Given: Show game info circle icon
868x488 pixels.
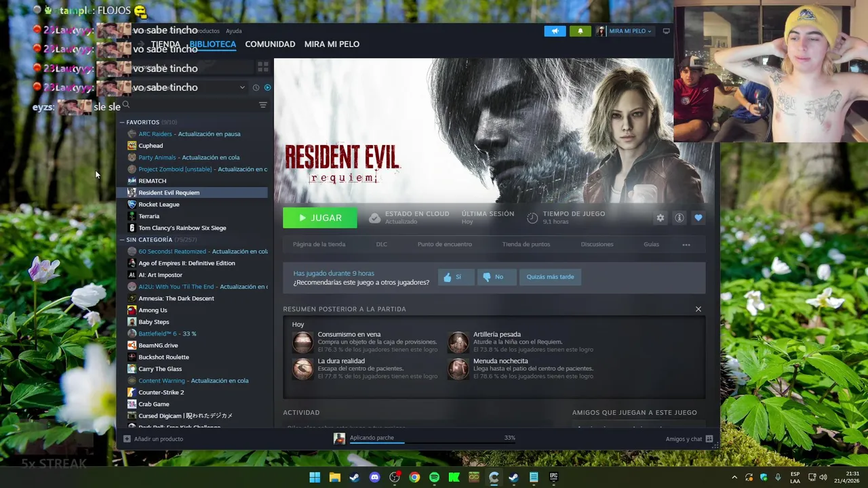Looking at the screenshot, I should click(679, 218).
